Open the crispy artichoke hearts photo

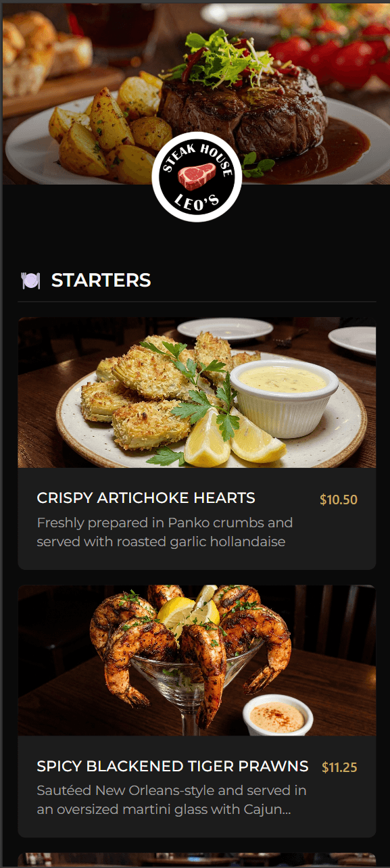tap(197, 392)
